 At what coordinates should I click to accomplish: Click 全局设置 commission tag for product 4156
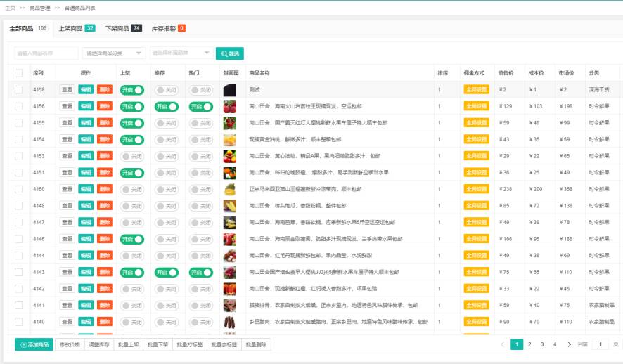(x=476, y=106)
